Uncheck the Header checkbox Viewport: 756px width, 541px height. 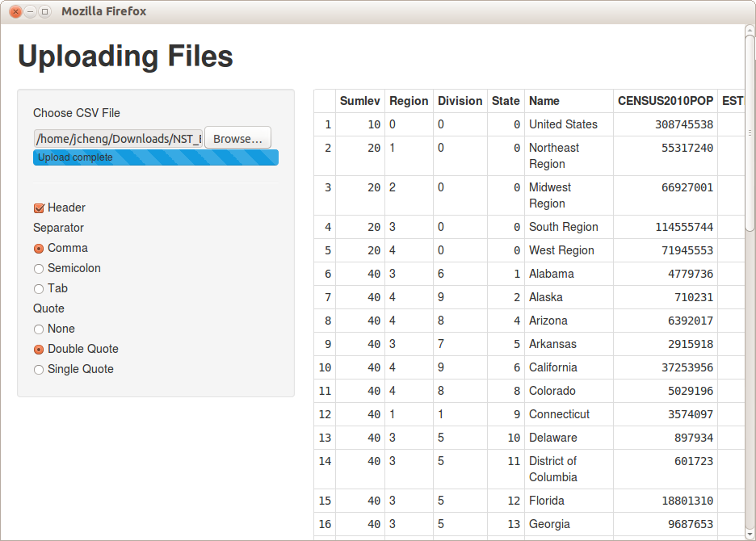tap(39, 208)
